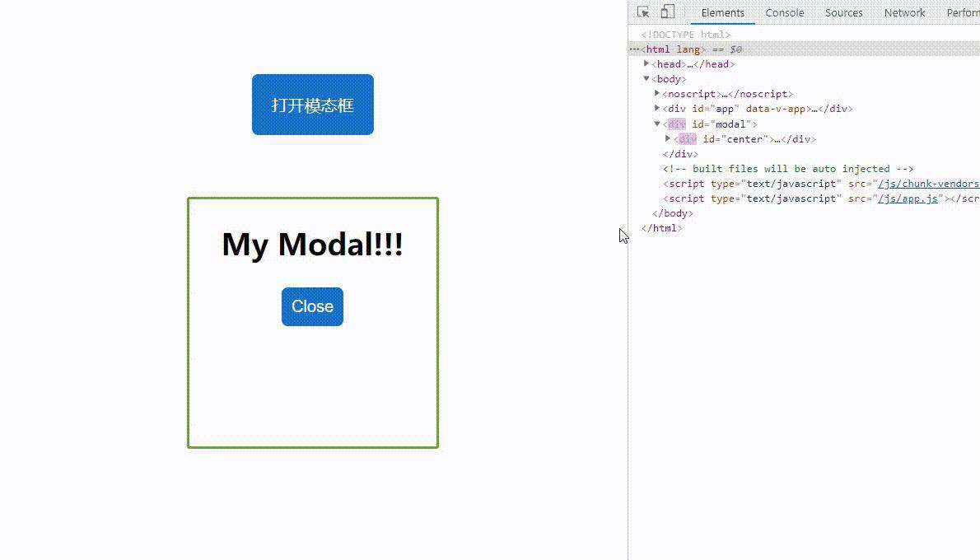Screen dimensions: 980x560
Task: Click the My Modal!!! heading
Action: click(x=312, y=244)
